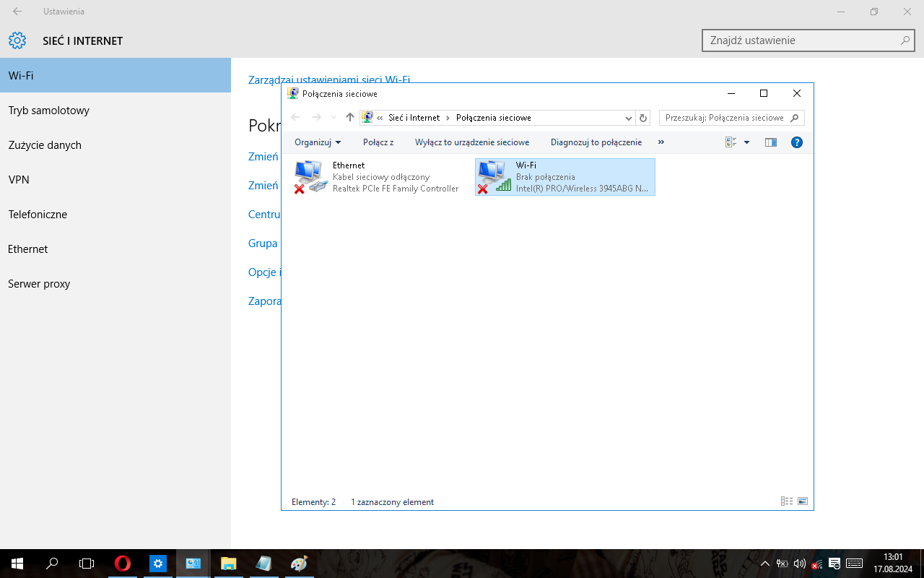Click the Połączenia sieciowe breadcrumb
Viewport: 924px width, 578px height.
point(494,117)
